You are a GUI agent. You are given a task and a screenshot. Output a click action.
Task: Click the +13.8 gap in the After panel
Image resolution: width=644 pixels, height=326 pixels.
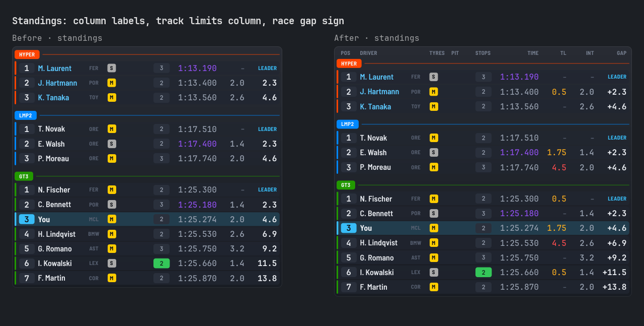coord(614,287)
